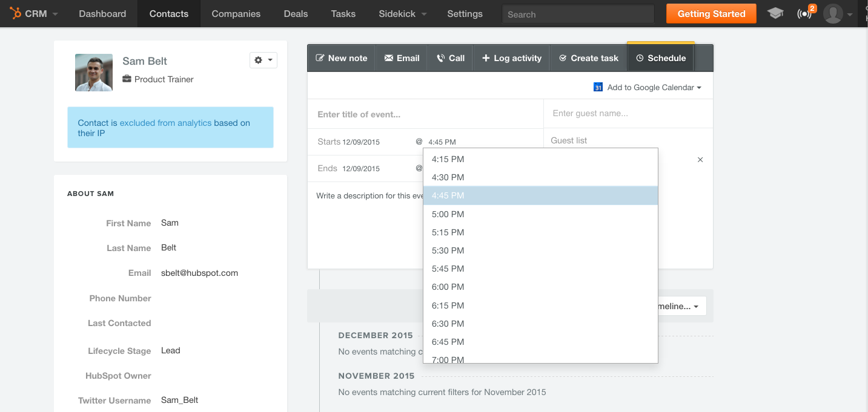Screen dimensions: 868x412
Task: Switch to the Deals tab
Action: click(296, 13)
